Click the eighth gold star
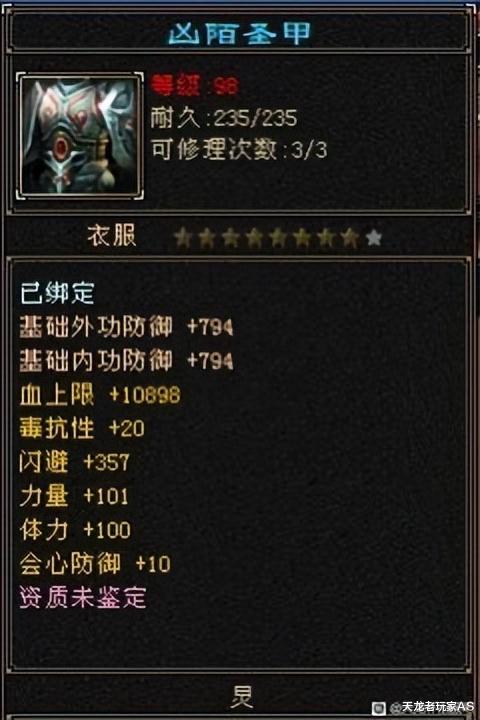This screenshot has width=480, height=720. 350,238
